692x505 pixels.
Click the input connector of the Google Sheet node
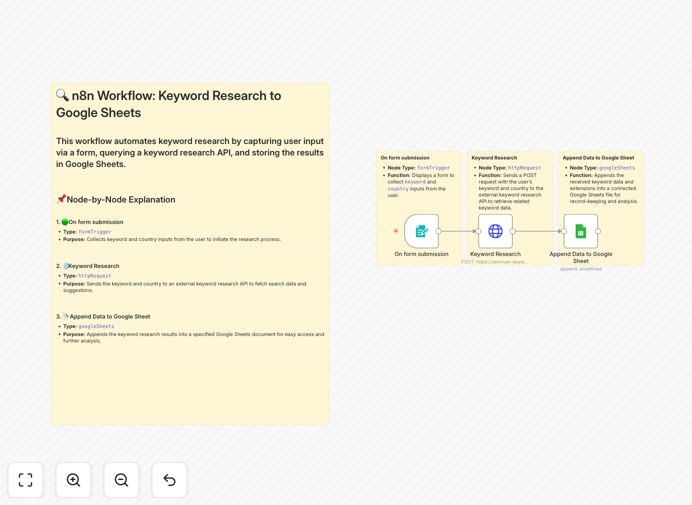(564, 231)
